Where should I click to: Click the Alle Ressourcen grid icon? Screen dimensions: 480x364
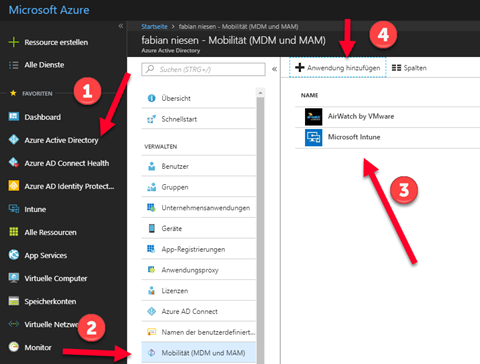pyautogui.click(x=14, y=232)
